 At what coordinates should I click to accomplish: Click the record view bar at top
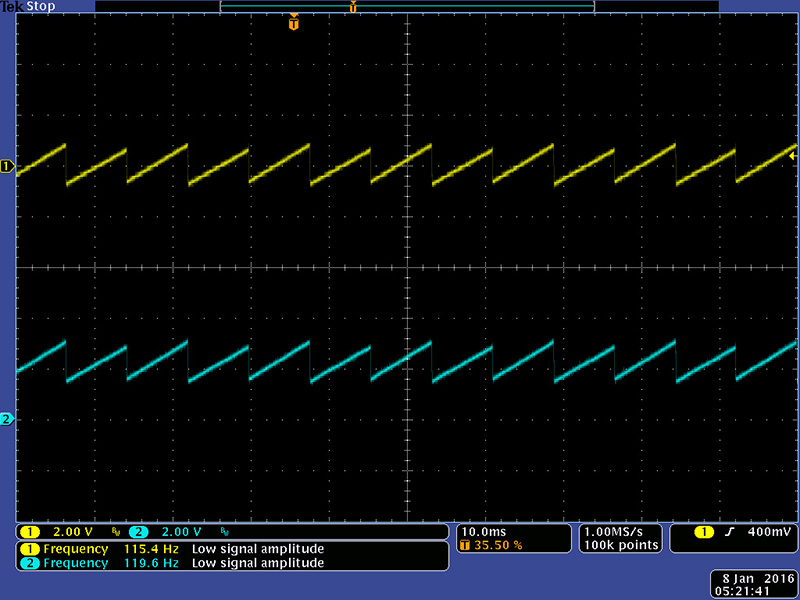click(406, 7)
